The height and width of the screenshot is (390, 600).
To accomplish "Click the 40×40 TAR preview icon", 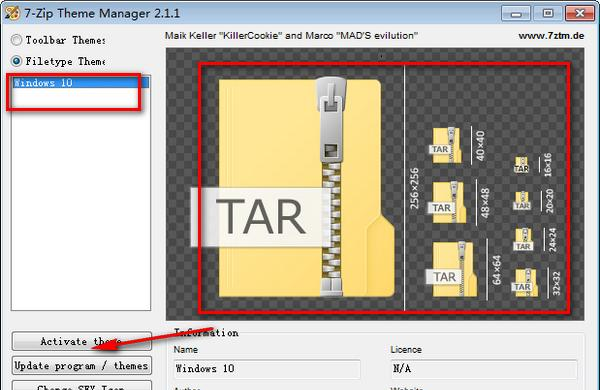I will pos(446,145).
